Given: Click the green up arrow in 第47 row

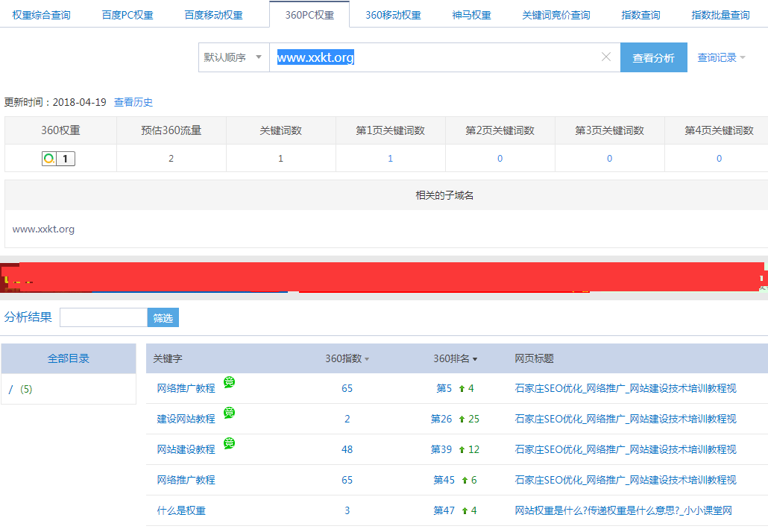Looking at the screenshot, I should [x=465, y=510].
